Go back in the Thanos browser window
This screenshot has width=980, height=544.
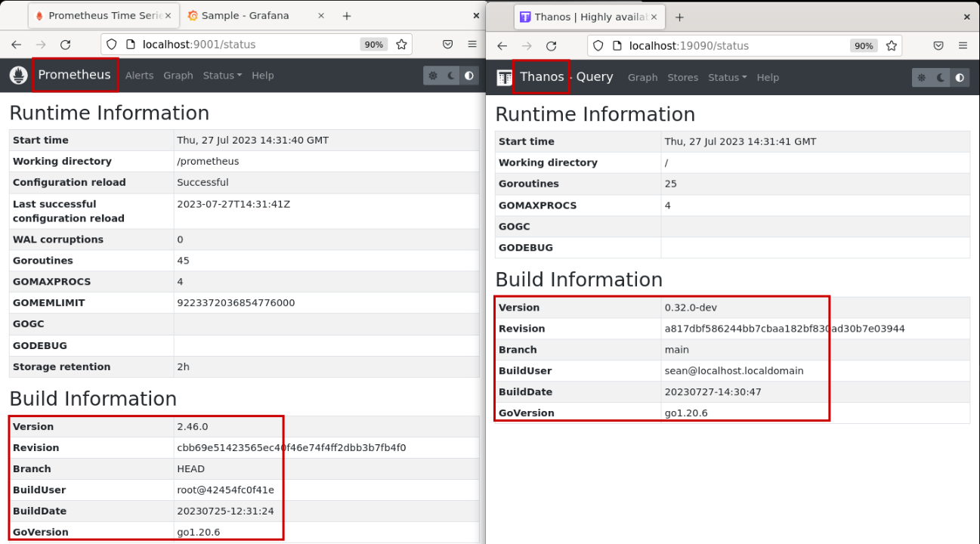click(x=502, y=46)
